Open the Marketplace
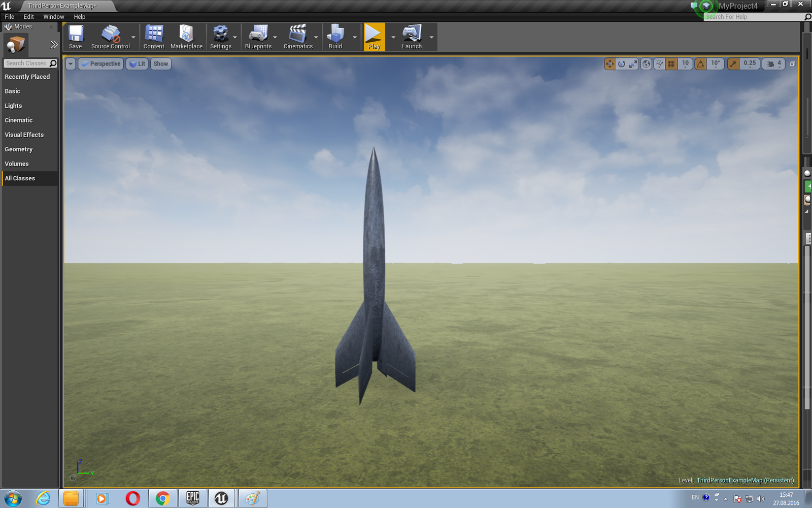The height and width of the screenshot is (508, 812). (186, 37)
